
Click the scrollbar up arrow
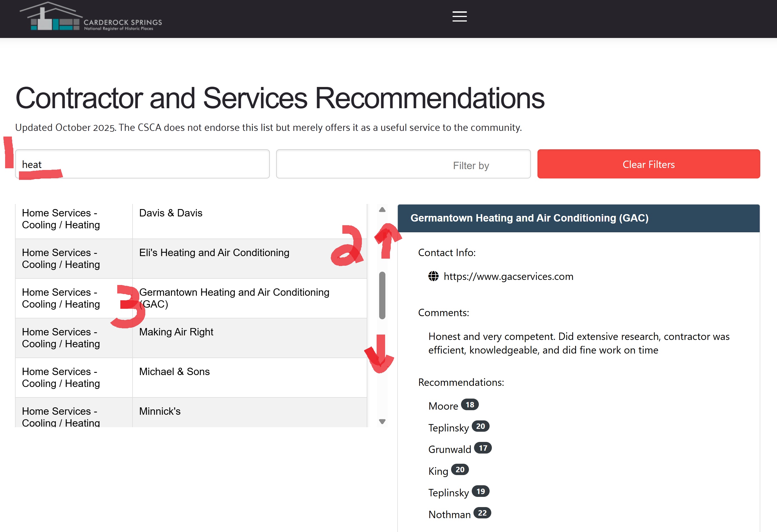(x=382, y=210)
